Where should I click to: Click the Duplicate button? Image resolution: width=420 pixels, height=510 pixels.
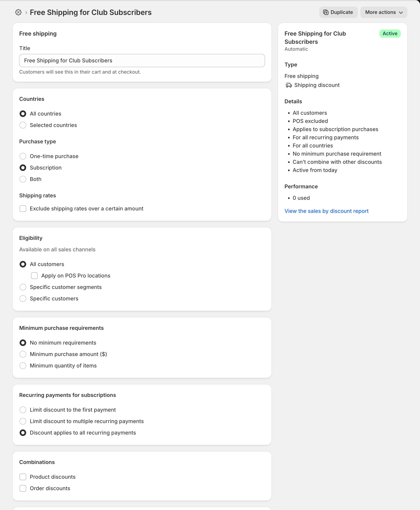tap(338, 12)
